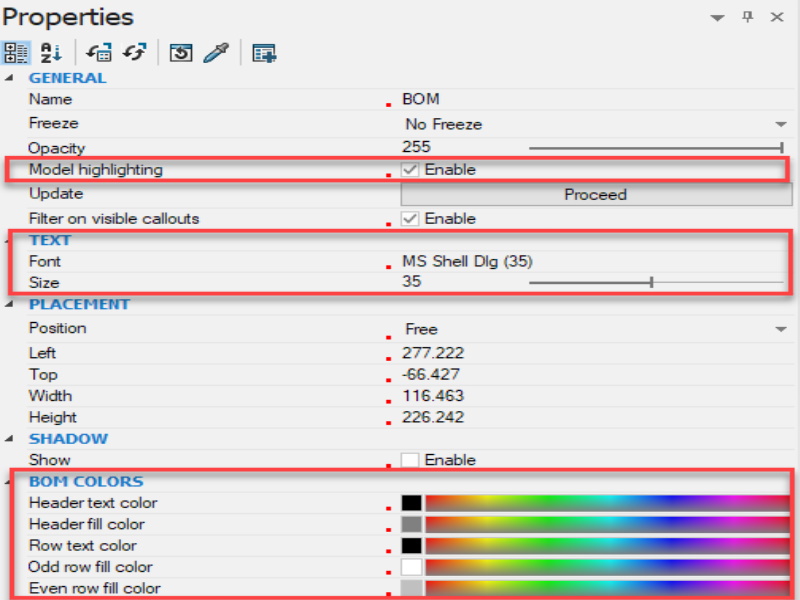Collapse the BOM COLORS section

(8, 481)
